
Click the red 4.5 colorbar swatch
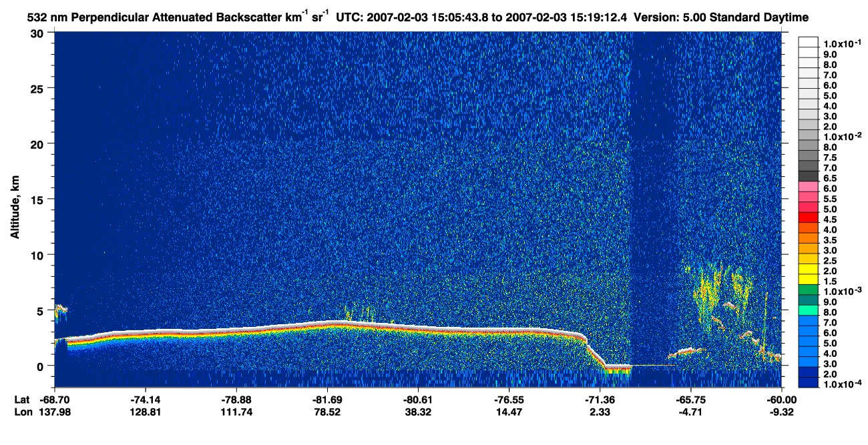coord(808,219)
